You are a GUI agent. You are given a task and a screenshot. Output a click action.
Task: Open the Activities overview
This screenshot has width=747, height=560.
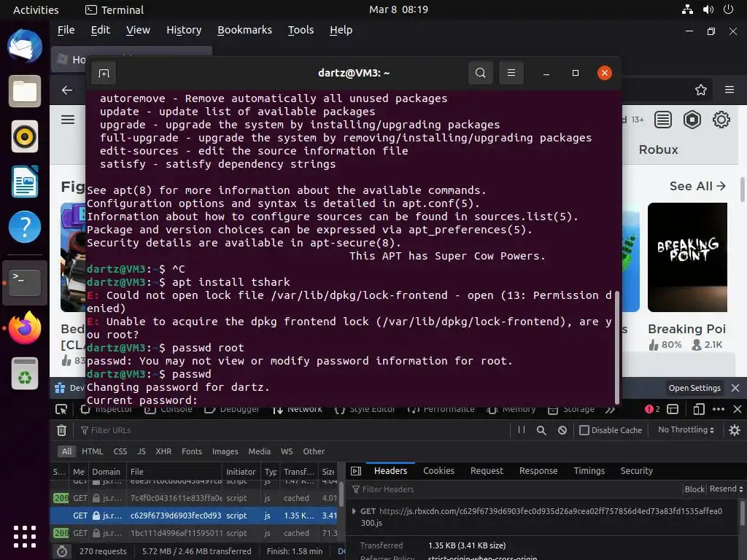click(36, 9)
